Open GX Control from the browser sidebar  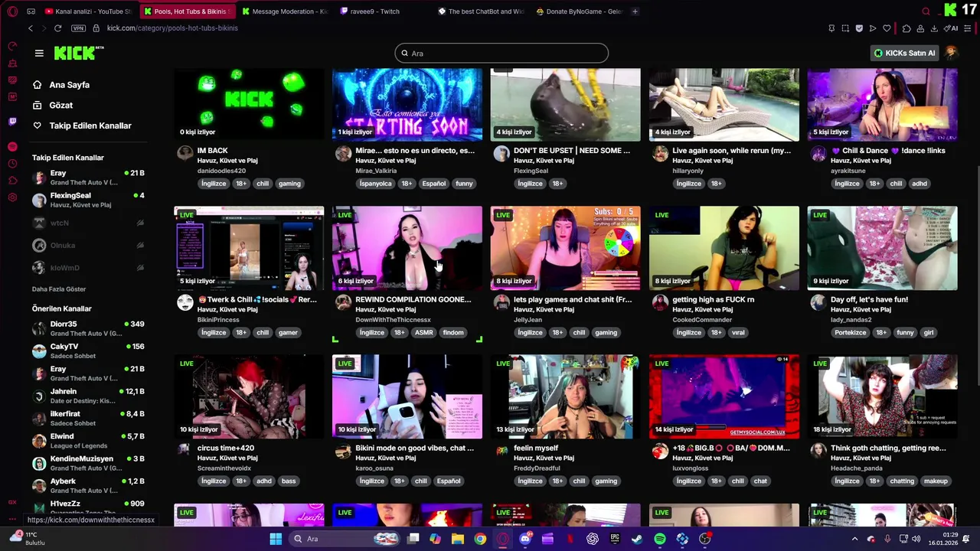(12, 47)
